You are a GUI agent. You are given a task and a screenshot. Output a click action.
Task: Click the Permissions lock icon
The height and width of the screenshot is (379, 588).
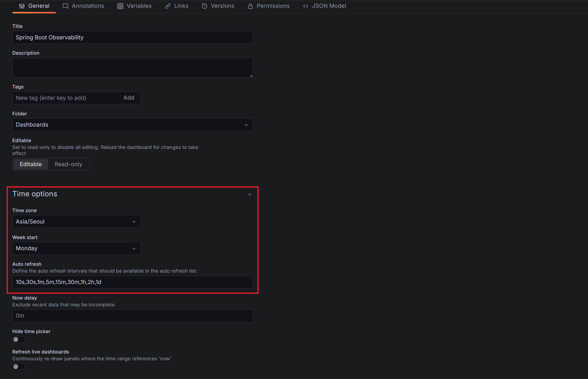250,6
